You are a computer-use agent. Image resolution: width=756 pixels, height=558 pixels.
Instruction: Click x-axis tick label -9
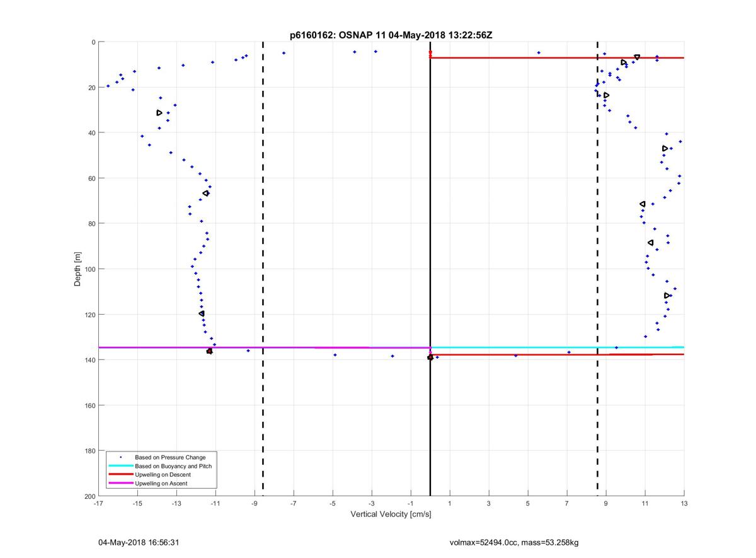pyautogui.click(x=255, y=503)
